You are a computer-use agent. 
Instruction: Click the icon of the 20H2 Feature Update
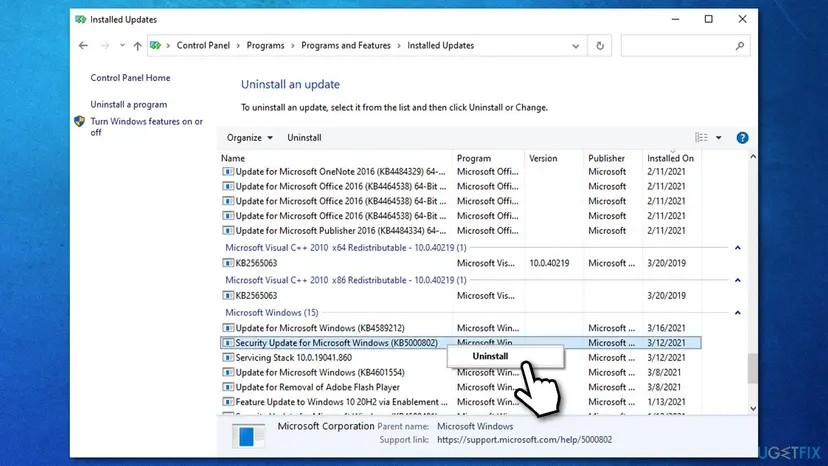point(228,402)
